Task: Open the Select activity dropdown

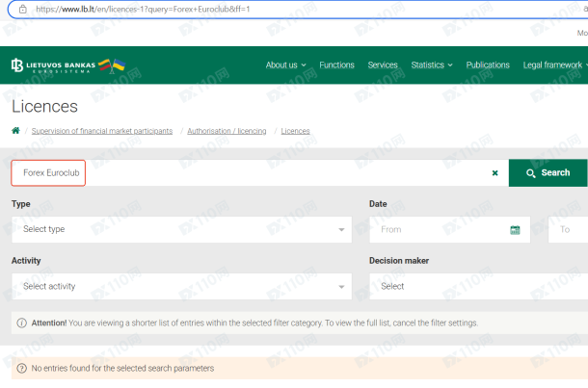Action: pos(182,286)
